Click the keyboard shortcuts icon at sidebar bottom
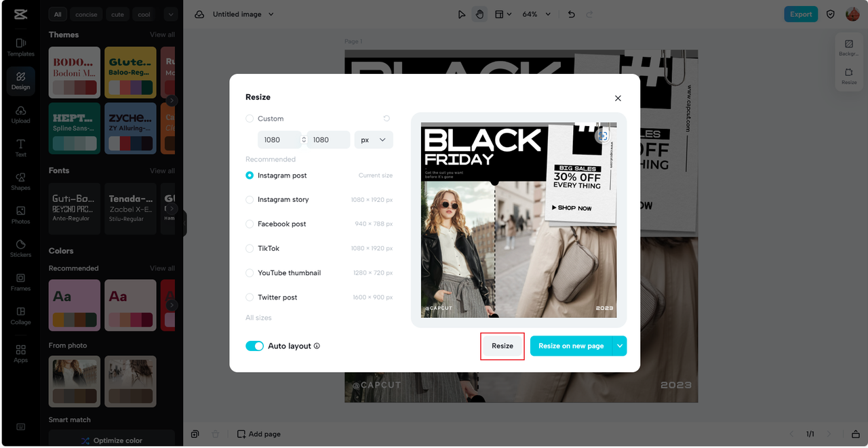The height and width of the screenshot is (448, 868). [20, 427]
